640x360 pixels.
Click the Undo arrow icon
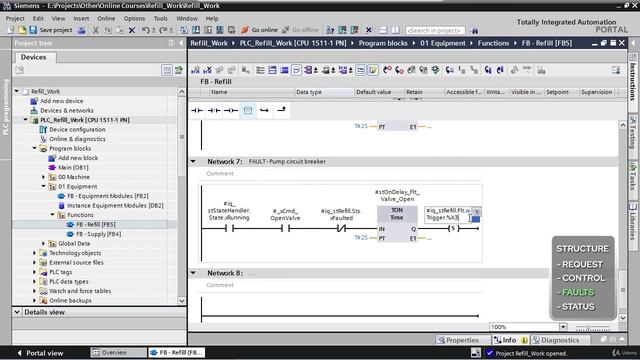pos(145,30)
